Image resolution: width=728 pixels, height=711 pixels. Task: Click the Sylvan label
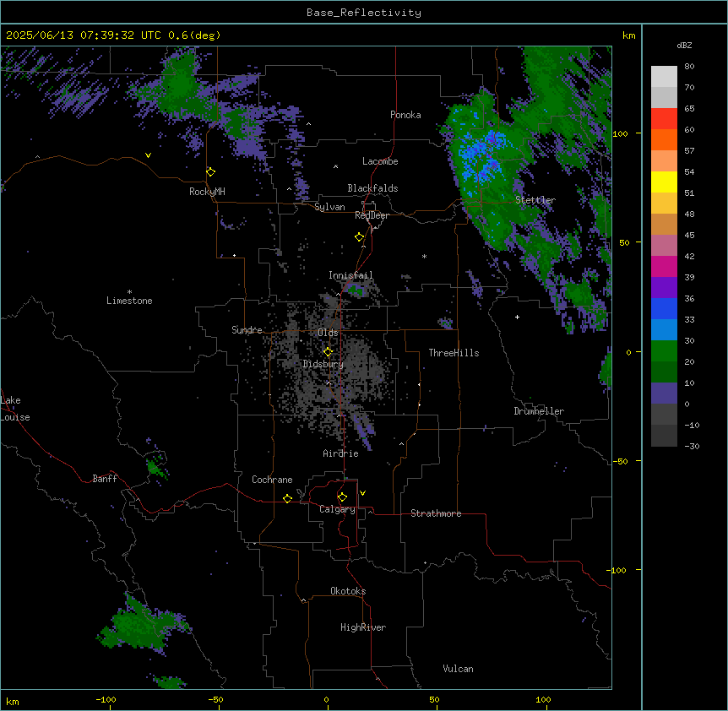[x=329, y=207]
